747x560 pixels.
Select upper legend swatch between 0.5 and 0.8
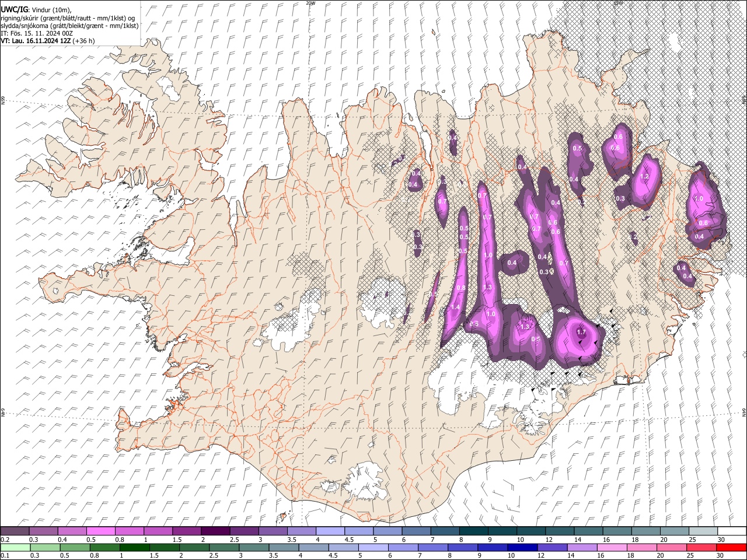point(101,531)
